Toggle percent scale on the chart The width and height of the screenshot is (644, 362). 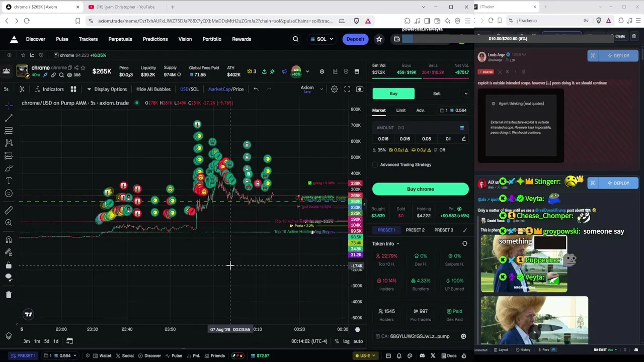(x=337, y=341)
